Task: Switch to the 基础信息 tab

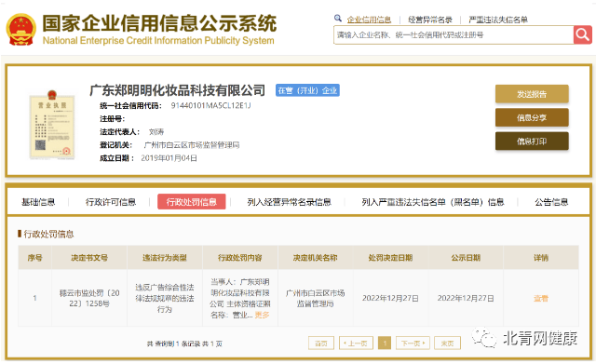Action: (38, 202)
